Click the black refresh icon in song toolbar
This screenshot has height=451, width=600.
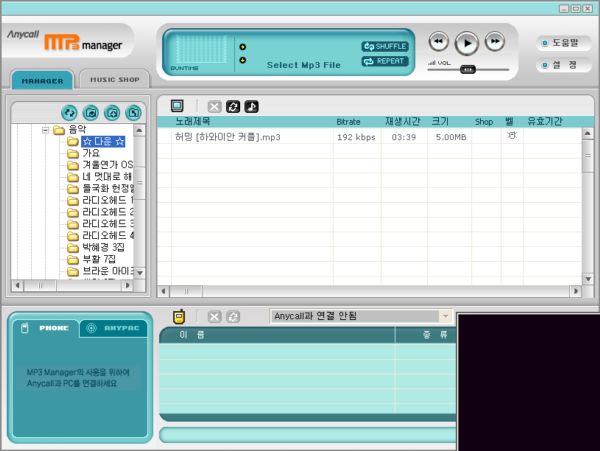click(x=233, y=106)
